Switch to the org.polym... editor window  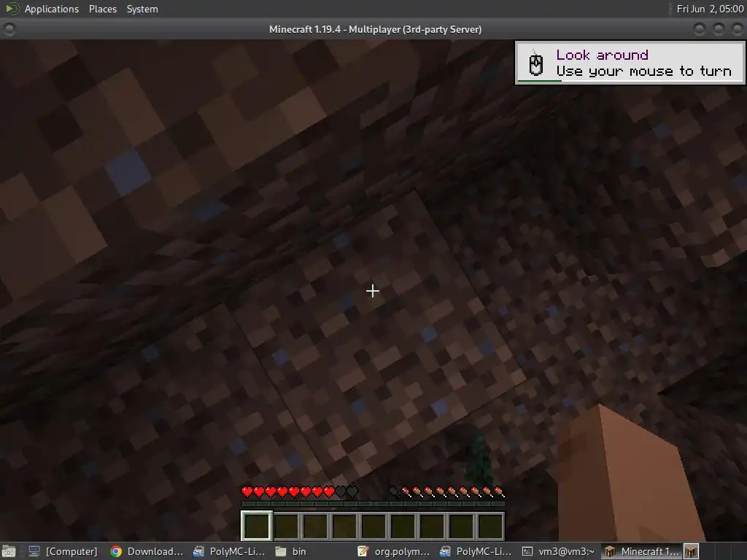pos(394,551)
